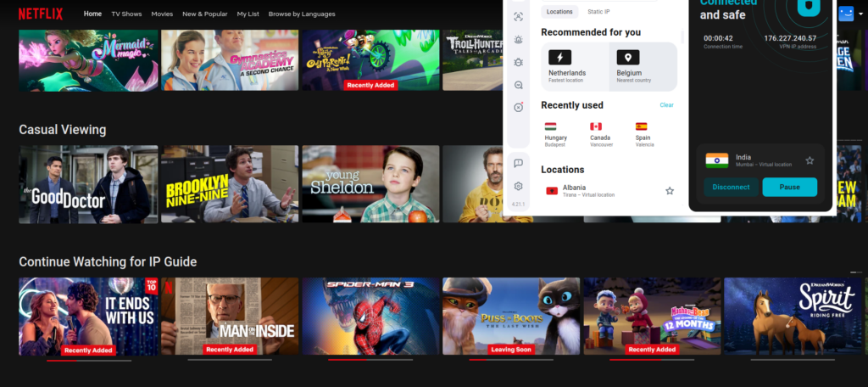868x387 pixels.
Task: Click Continue Watching for IP Guide heading
Action: point(108,261)
